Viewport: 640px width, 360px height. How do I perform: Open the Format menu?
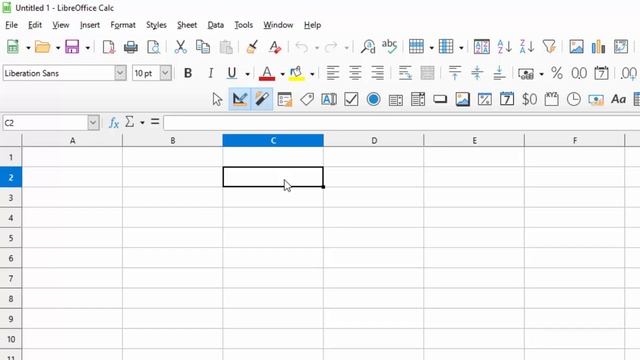coord(123,25)
